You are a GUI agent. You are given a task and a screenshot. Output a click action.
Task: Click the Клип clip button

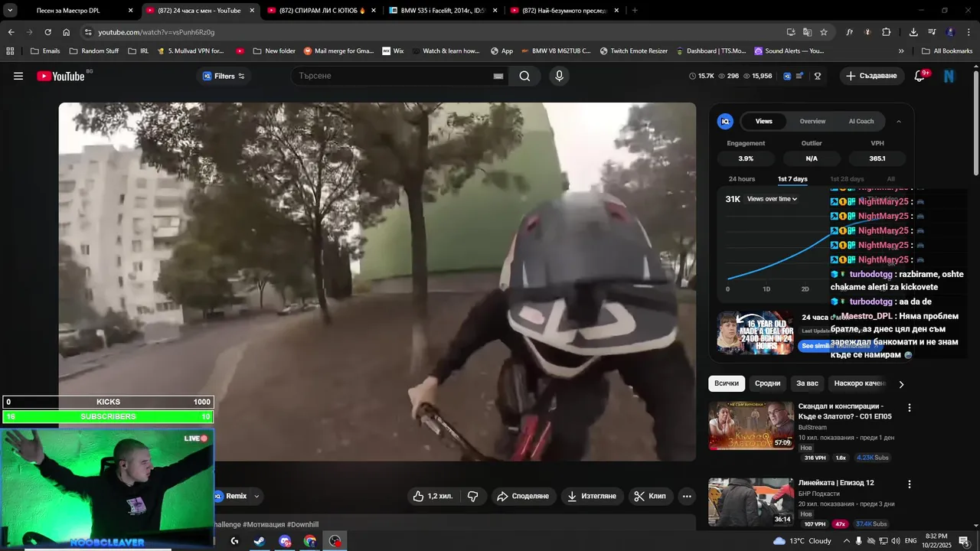650,496
